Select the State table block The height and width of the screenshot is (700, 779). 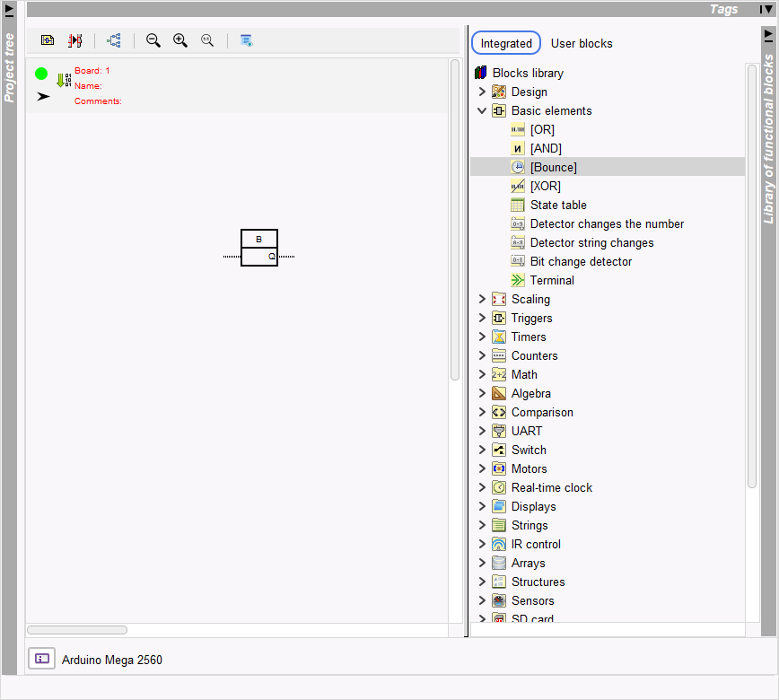557,205
